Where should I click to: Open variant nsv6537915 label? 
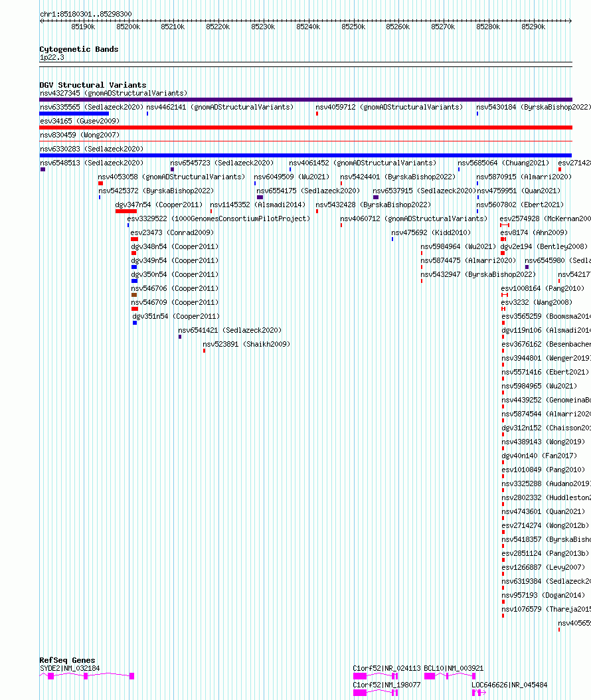click(x=424, y=191)
